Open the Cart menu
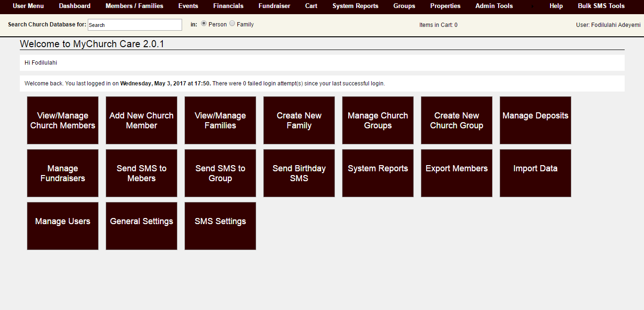The width and height of the screenshot is (644, 310). 311,6
